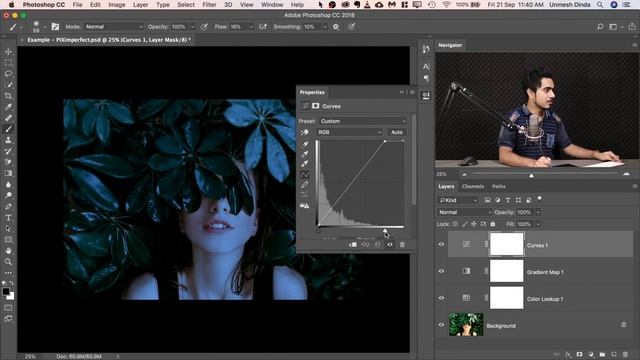The height and width of the screenshot is (360, 640).
Task: Select the Eyedropper tool in the left toolbar
Action: point(8,107)
